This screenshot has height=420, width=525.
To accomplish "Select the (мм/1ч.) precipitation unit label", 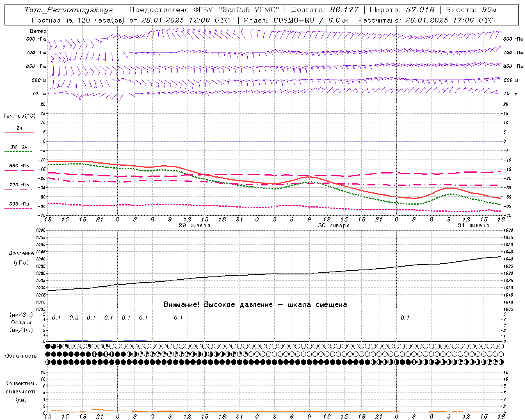I will click(21, 330).
